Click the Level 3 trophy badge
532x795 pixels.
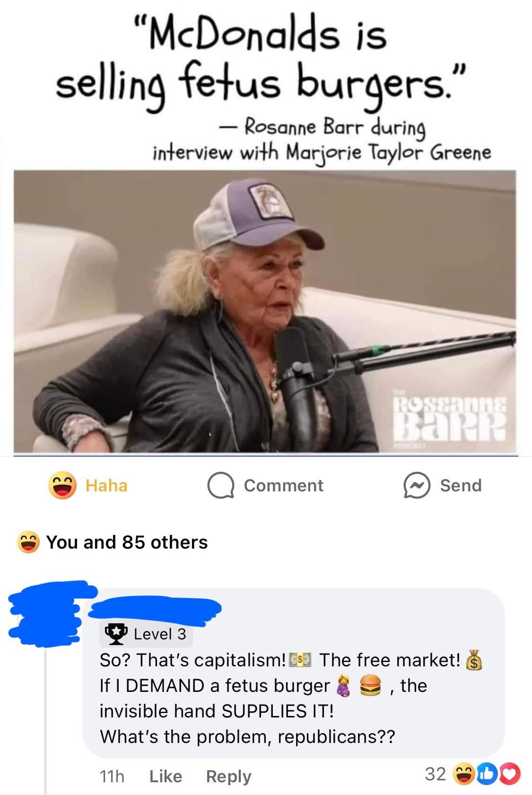[x=146, y=634]
